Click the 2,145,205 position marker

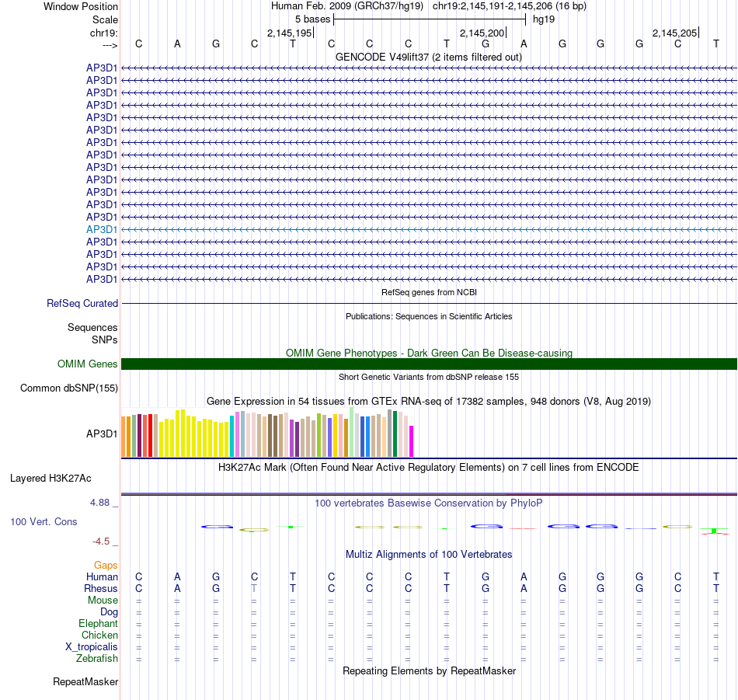coord(675,33)
